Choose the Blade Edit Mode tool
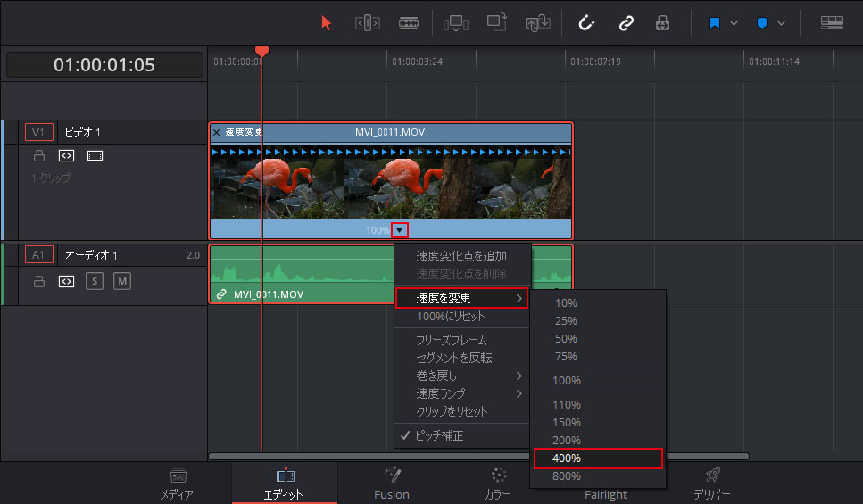Screen dimensions: 863x504 [x=409, y=23]
